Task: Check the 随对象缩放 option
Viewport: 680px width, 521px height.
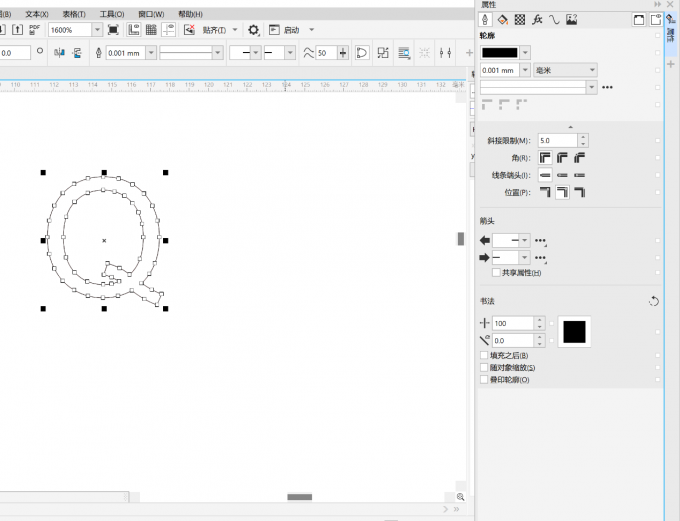Action: pos(485,367)
